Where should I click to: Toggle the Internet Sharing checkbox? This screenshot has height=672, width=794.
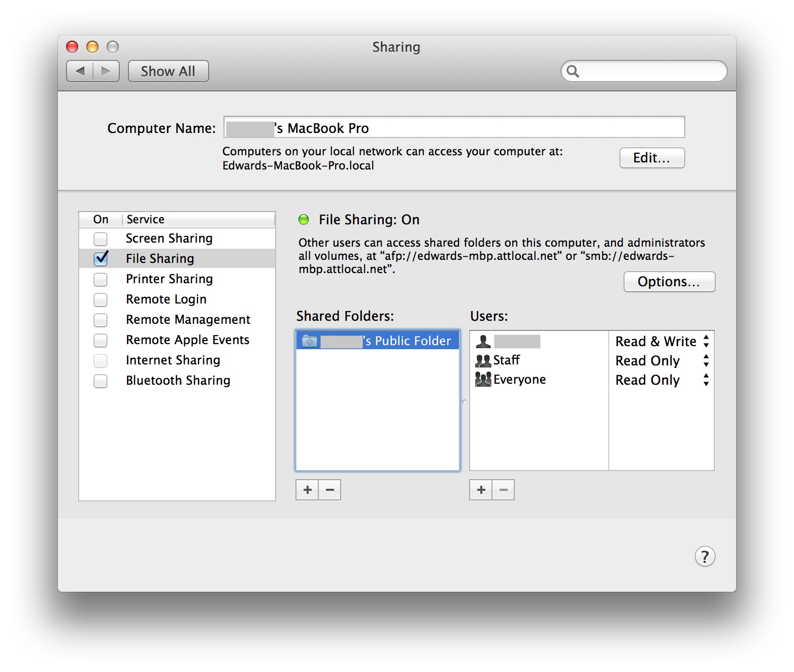tap(101, 360)
